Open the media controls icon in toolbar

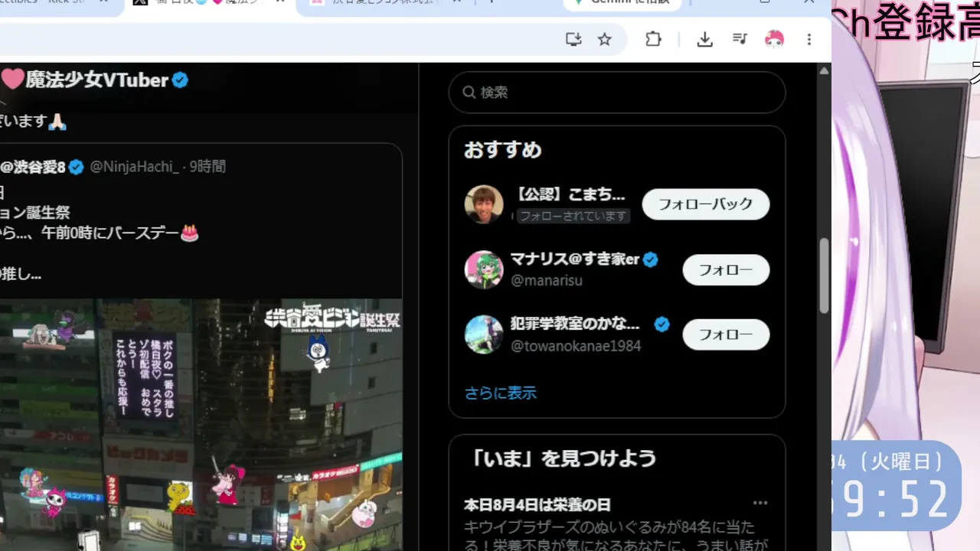coord(740,39)
